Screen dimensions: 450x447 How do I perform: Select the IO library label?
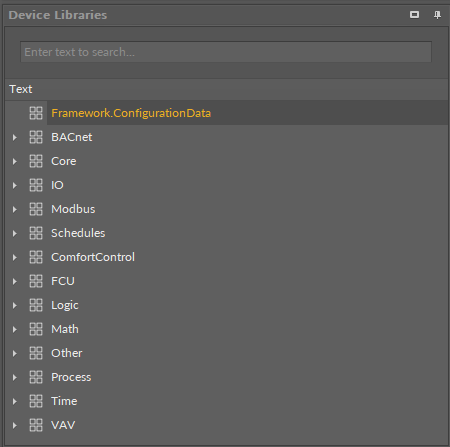click(x=57, y=185)
